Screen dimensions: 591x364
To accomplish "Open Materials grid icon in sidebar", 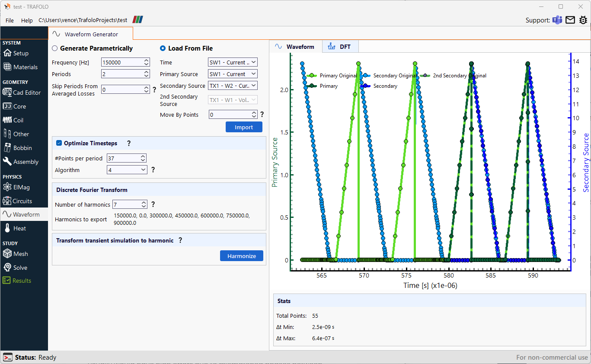I will click(x=7, y=67).
